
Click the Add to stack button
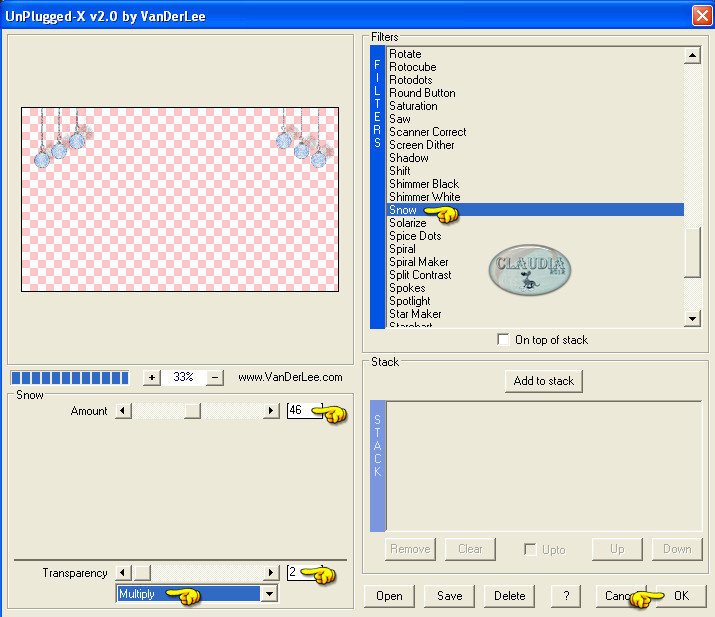tap(544, 381)
